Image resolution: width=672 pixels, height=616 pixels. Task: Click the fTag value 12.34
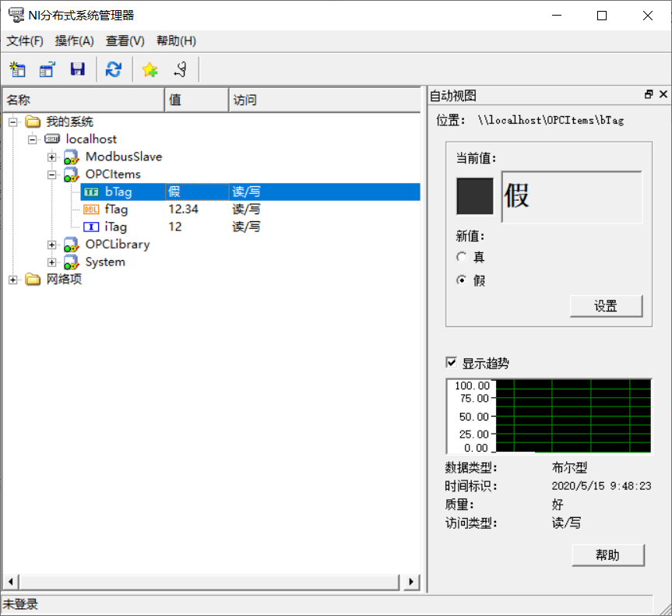point(184,209)
